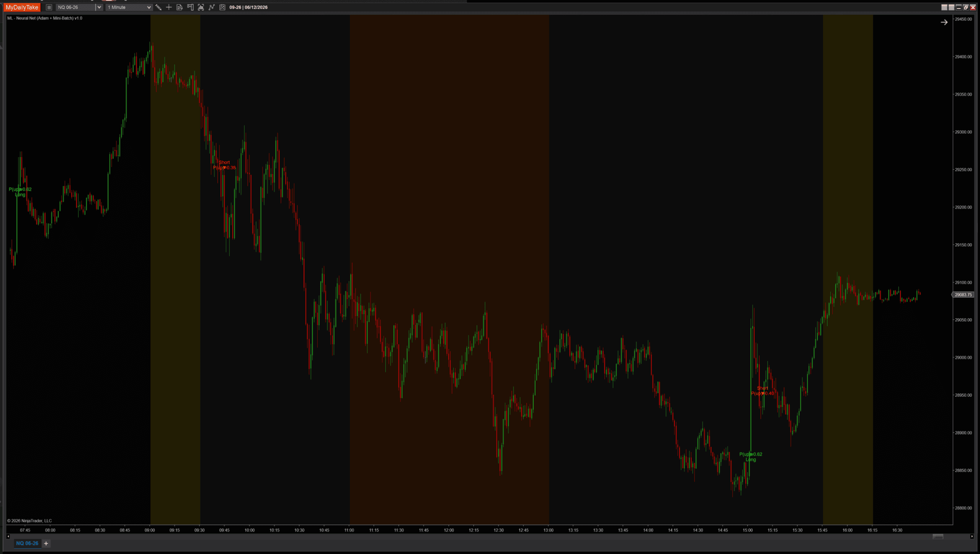980x554 pixels.
Task: Click the 09:30 time axis label
Action: click(199, 530)
